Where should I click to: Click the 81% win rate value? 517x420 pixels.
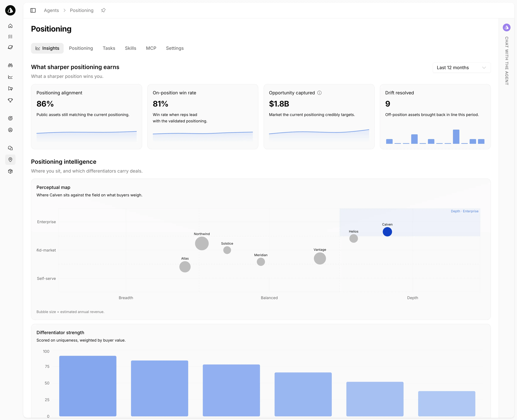[x=160, y=104]
